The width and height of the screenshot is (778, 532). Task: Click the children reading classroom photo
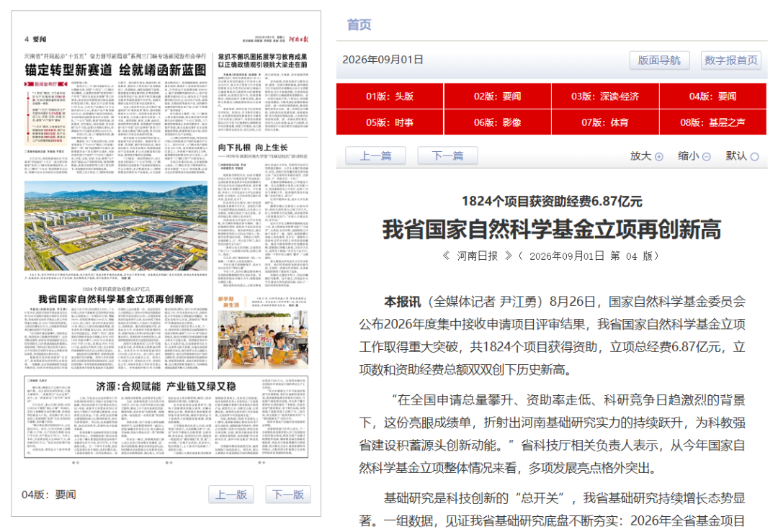tap(262, 340)
